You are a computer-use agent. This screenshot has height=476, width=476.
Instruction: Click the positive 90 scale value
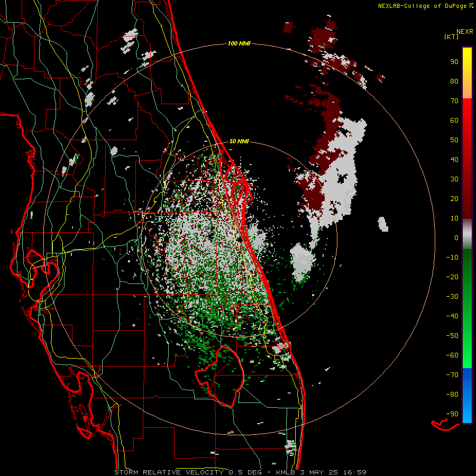coord(454,62)
